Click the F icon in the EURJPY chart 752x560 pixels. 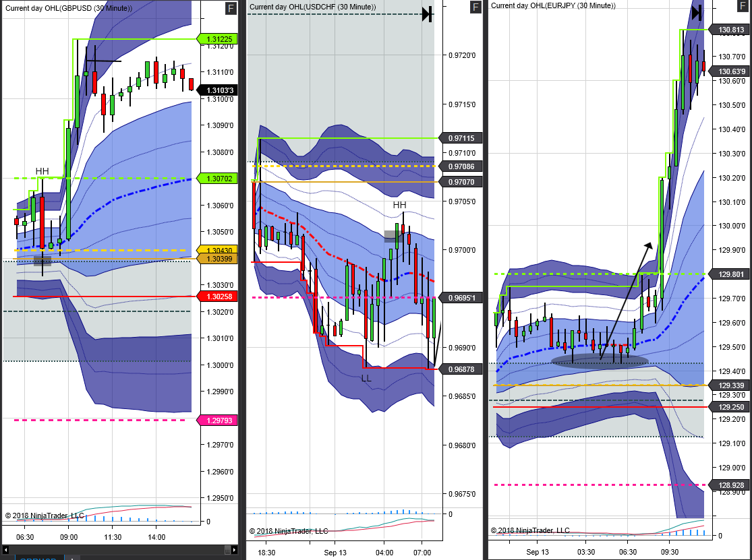tap(741, 6)
